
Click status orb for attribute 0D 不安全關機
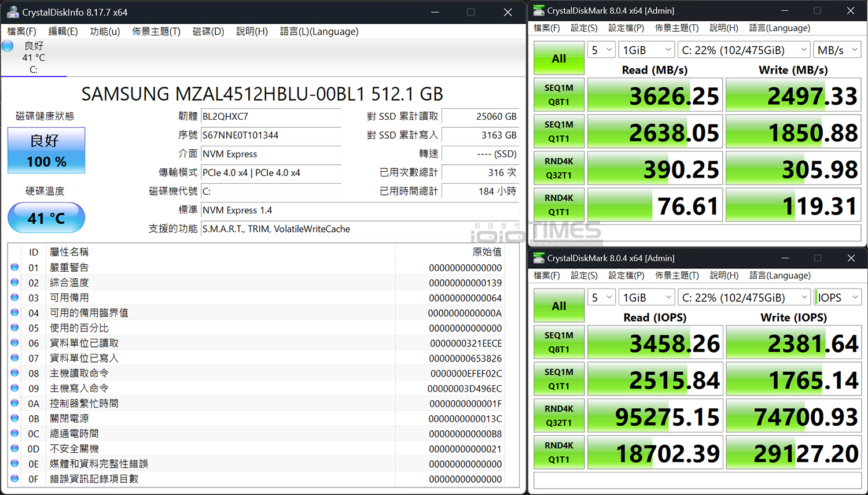click(x=14, y=448)
